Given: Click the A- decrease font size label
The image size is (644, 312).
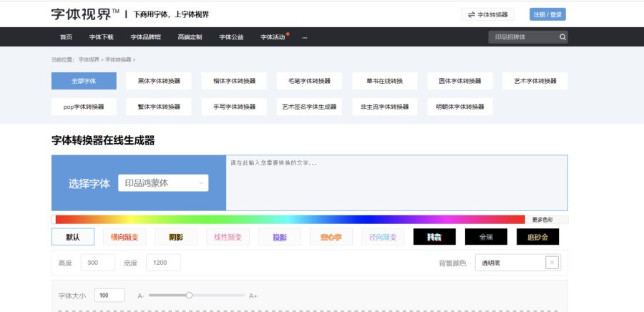Looking at the screenshot, I should (x=141, y=296).
